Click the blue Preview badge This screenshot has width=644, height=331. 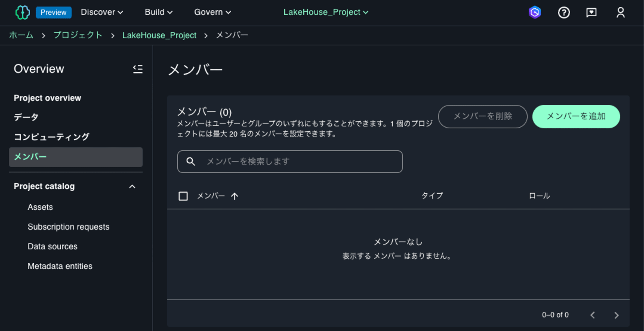[x=53, y=12]
